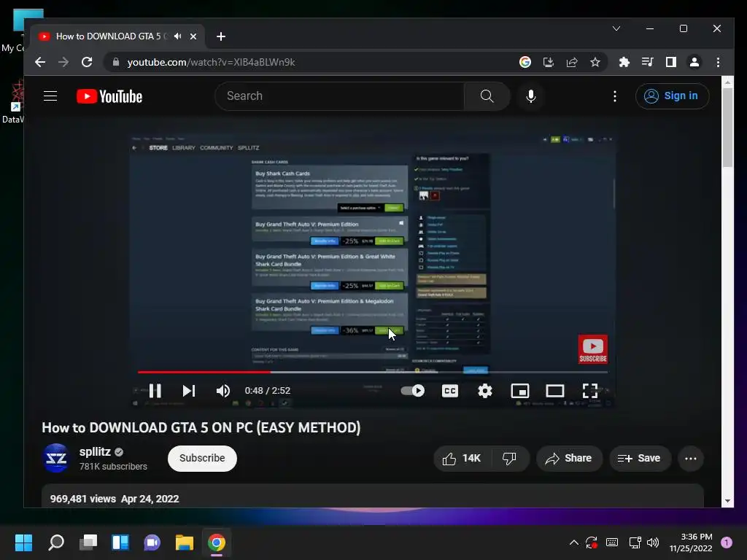Open a new Chrome tab
This screenshot has width=747, height=560.
pos(220,36)
